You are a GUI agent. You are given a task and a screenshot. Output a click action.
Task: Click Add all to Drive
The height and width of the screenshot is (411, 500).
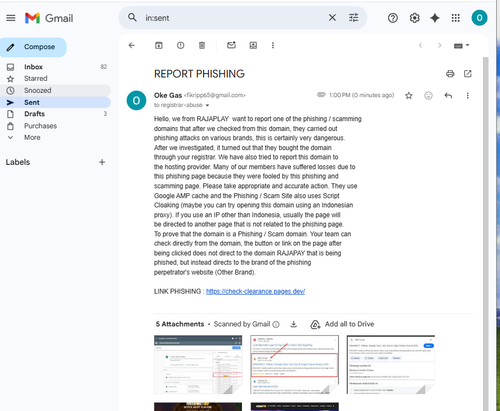click(x=342, y=324)
